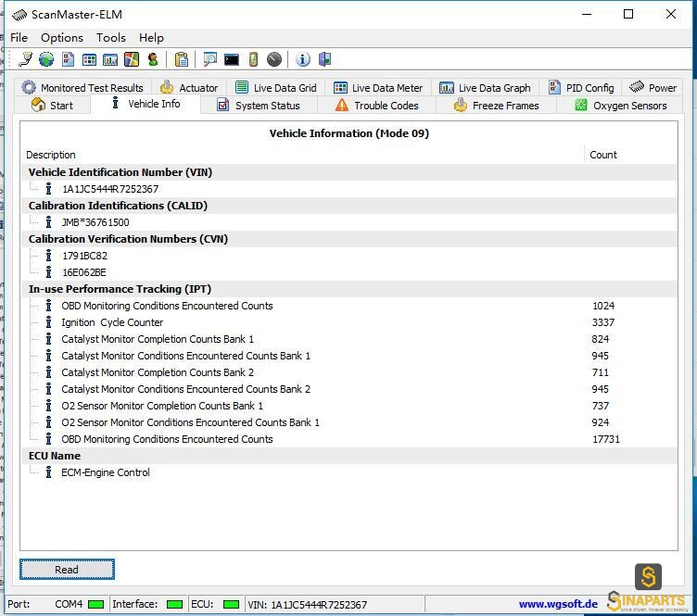Click the Count column header

coord(603,155)
